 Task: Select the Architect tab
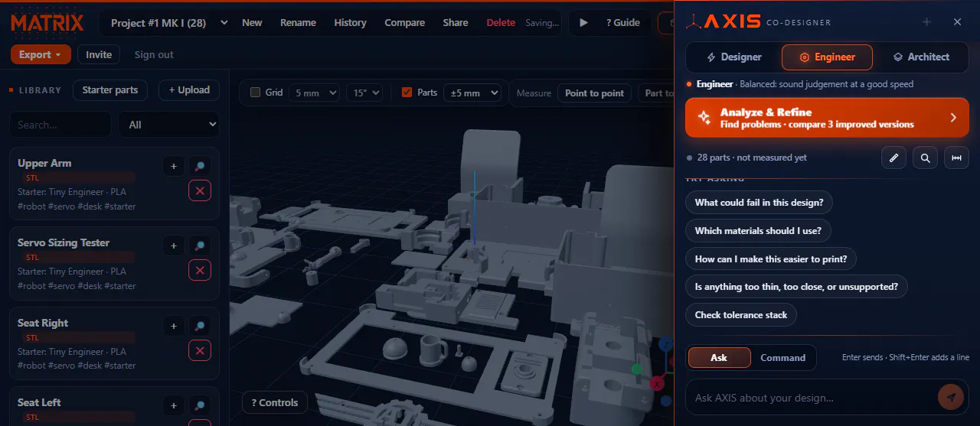(921, 57)
